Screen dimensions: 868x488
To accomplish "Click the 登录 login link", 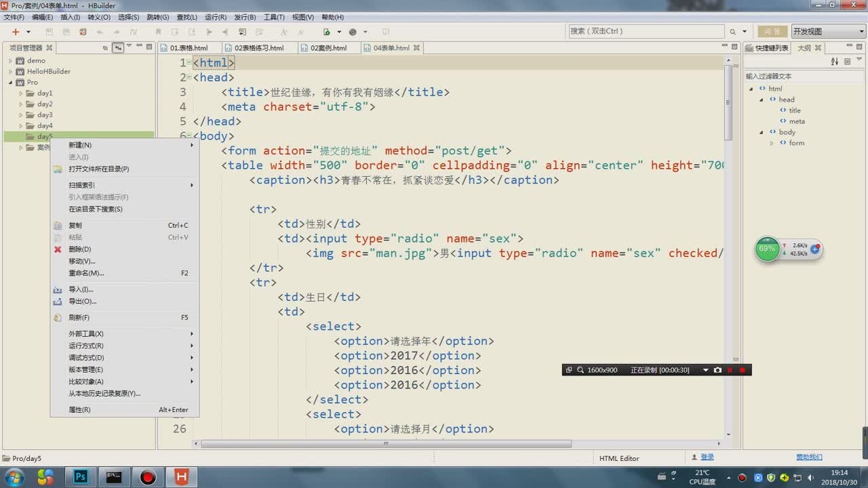I will pyautogui.click(x=707, y=457).
